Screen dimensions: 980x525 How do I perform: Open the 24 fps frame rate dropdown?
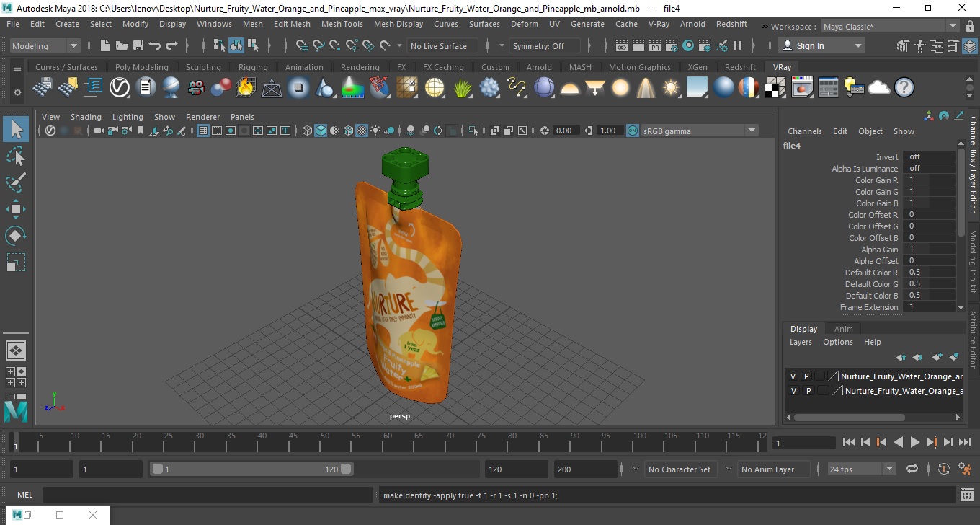(x=862, y=469)
